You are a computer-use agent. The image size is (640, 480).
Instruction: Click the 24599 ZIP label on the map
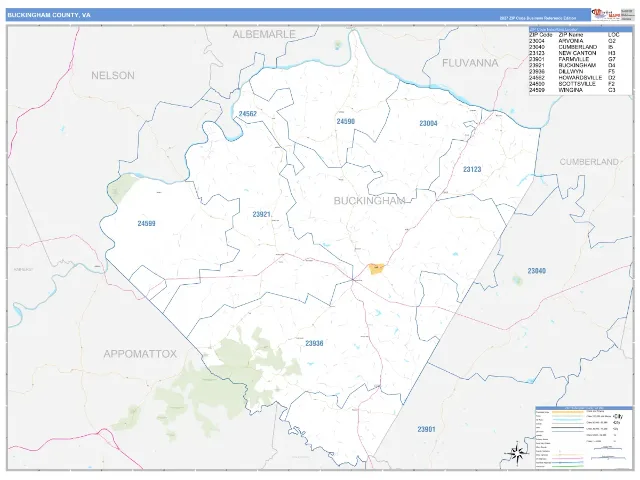(146, 223)
